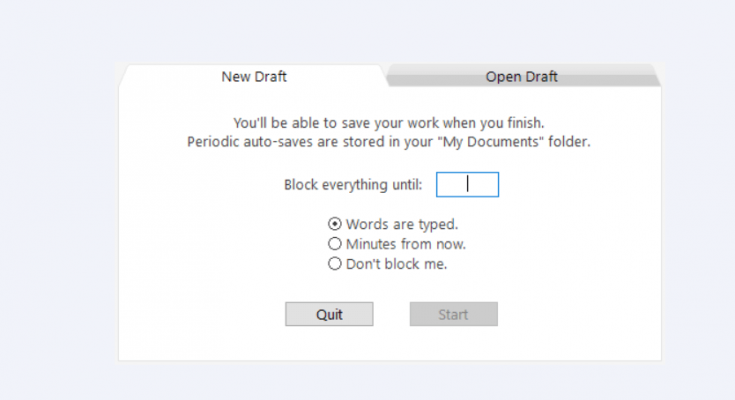
Task: Select the New Draft tab
Action: point(254,76)
